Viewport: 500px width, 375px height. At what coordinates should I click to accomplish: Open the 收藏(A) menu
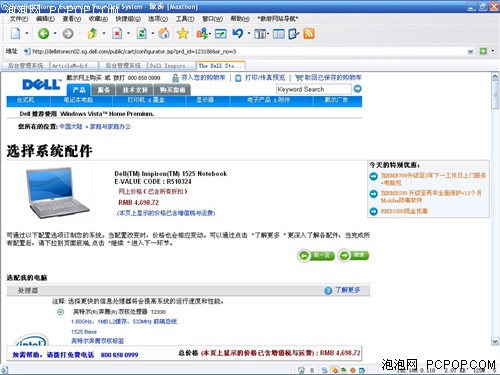(98, 19)
